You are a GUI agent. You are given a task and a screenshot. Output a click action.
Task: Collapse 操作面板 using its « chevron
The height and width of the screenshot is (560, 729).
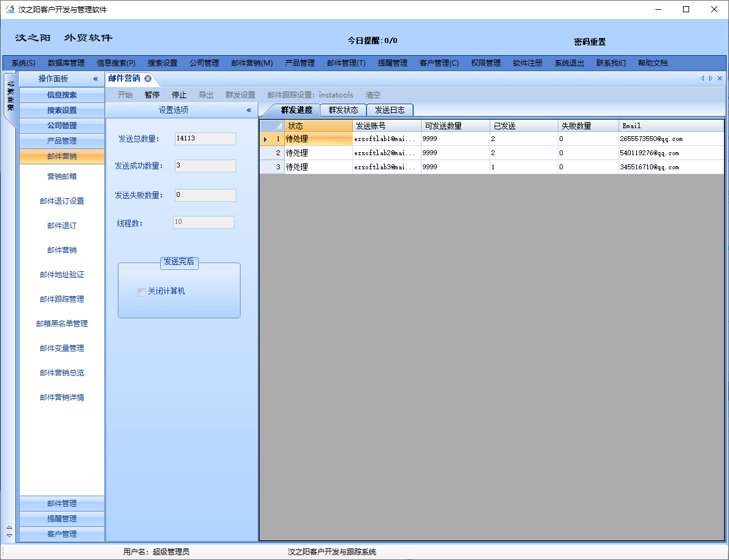click(x=95, y=79)
